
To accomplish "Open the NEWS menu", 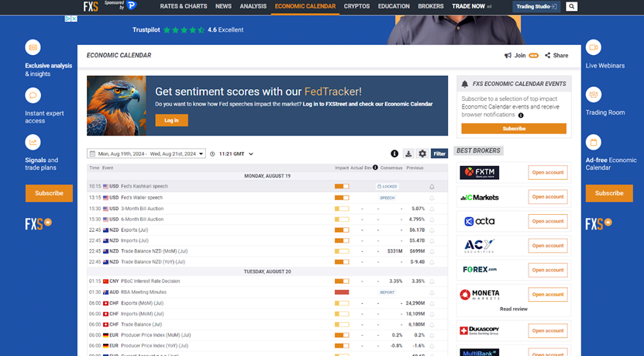I will pos(223,6).
